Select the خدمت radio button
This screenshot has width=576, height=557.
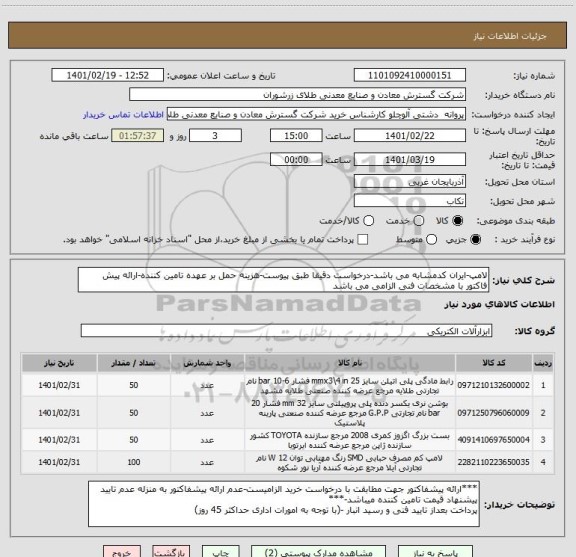[419, 221]
